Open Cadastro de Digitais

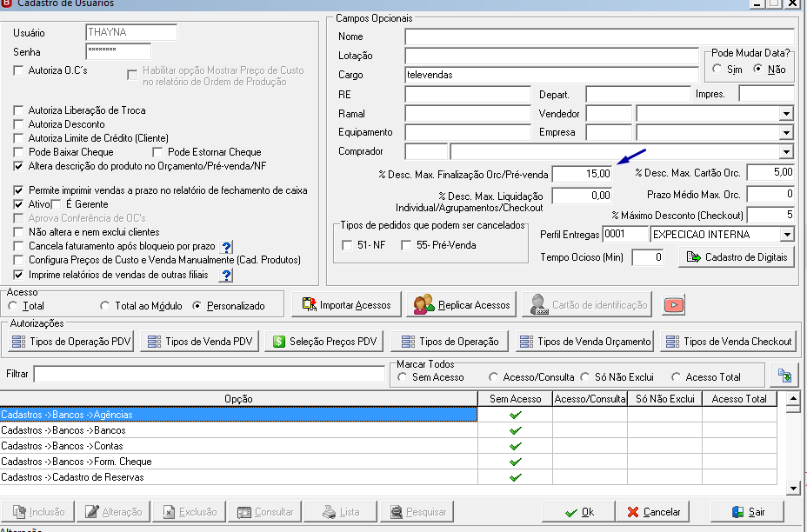pyautogui.click(x=737, y=256)
